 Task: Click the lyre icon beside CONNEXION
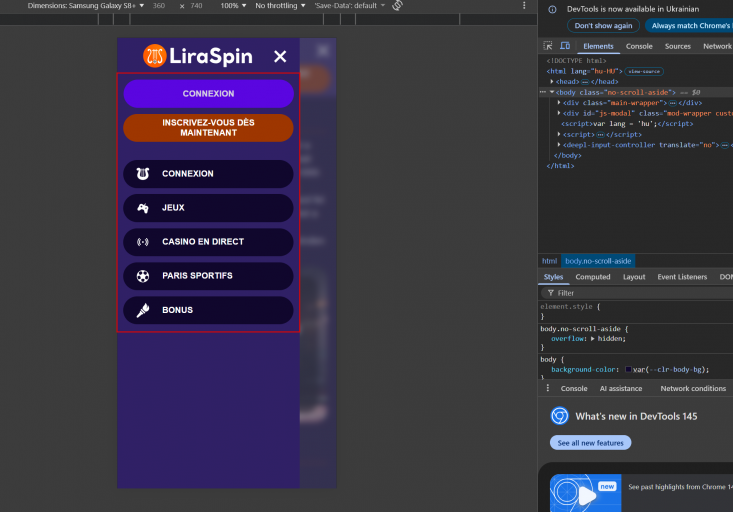tap(143, 173)
